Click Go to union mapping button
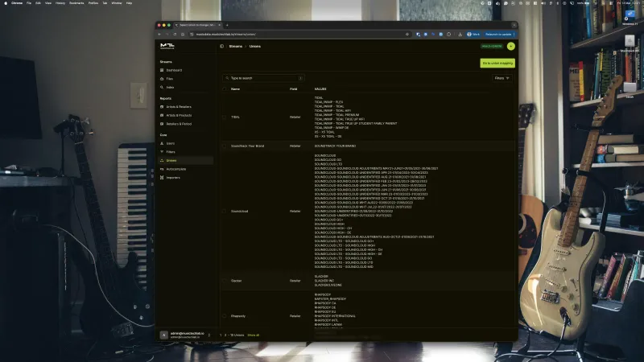 [x=497, y=64]
